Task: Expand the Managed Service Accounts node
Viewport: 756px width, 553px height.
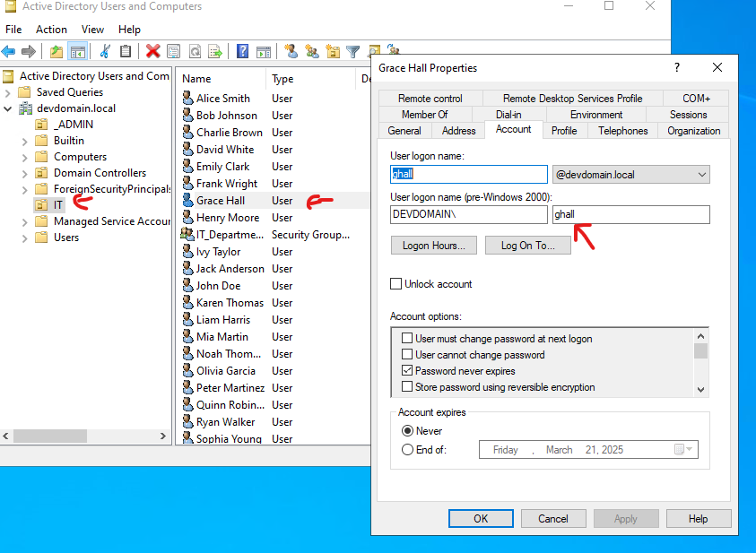Action: [x=24, y=222]
